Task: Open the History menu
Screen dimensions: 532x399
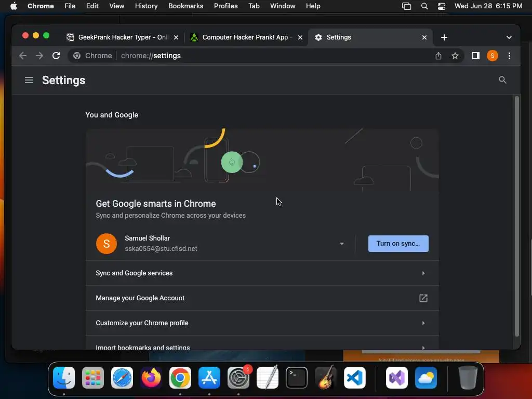Action: pyautogui.click(x=146, y=6)
